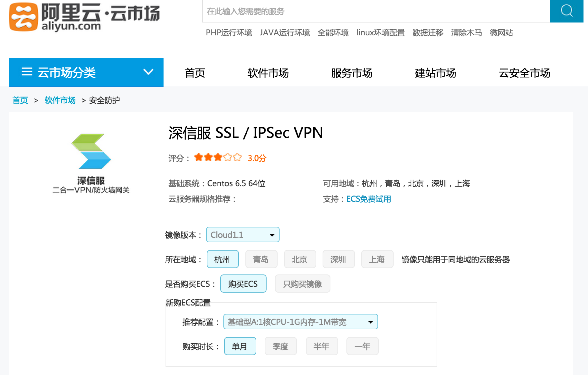This screenshot has height=375, width=588.
Task: Open the 全能环境 quick link
Action: click(333, 33)
